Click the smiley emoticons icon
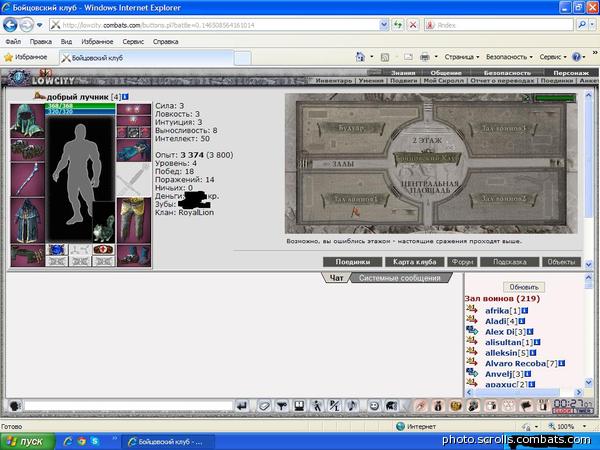 pyautogui.click(x=374, y=406)
